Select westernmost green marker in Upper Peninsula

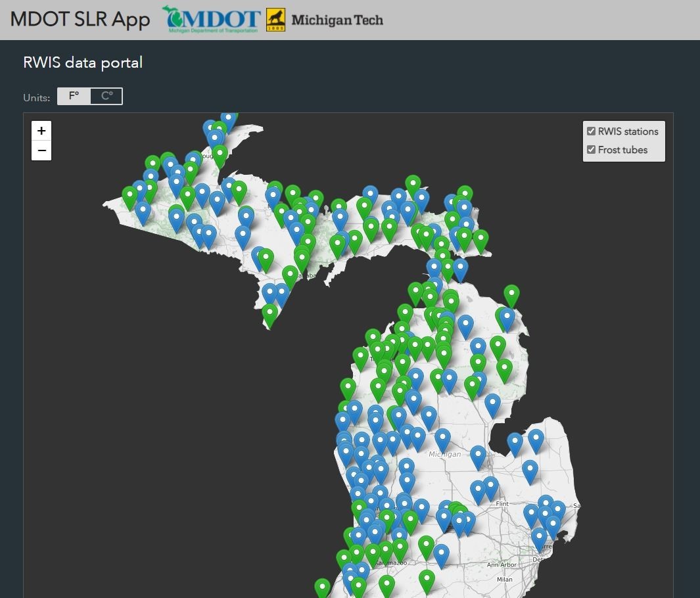click(x=129, y=196)
